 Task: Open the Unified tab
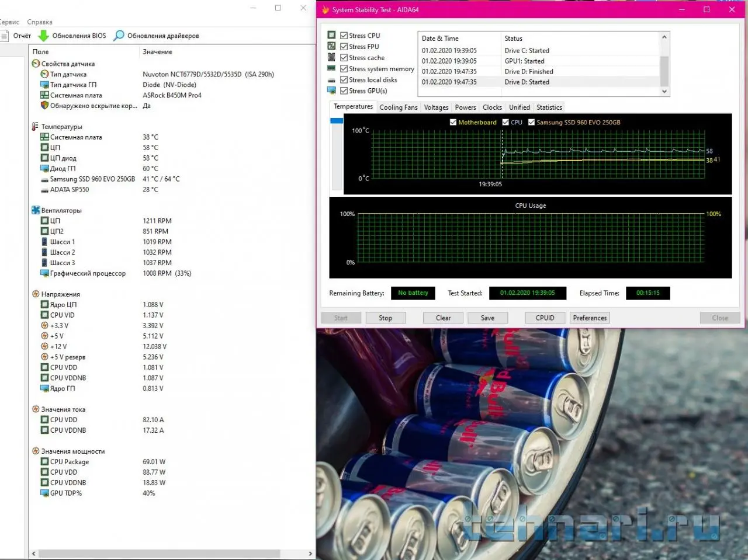point(519,107)
